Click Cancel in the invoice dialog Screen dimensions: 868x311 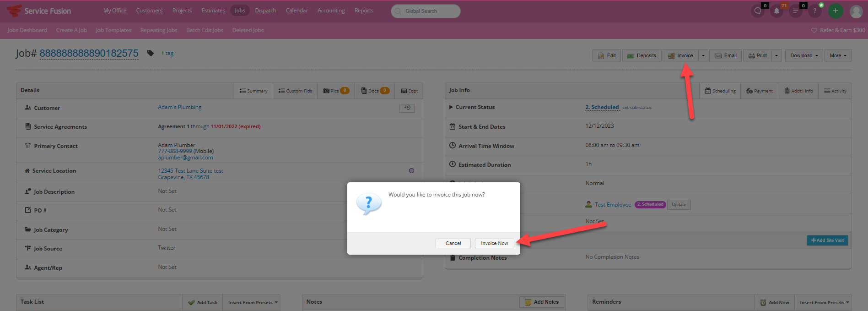[453, 243]
